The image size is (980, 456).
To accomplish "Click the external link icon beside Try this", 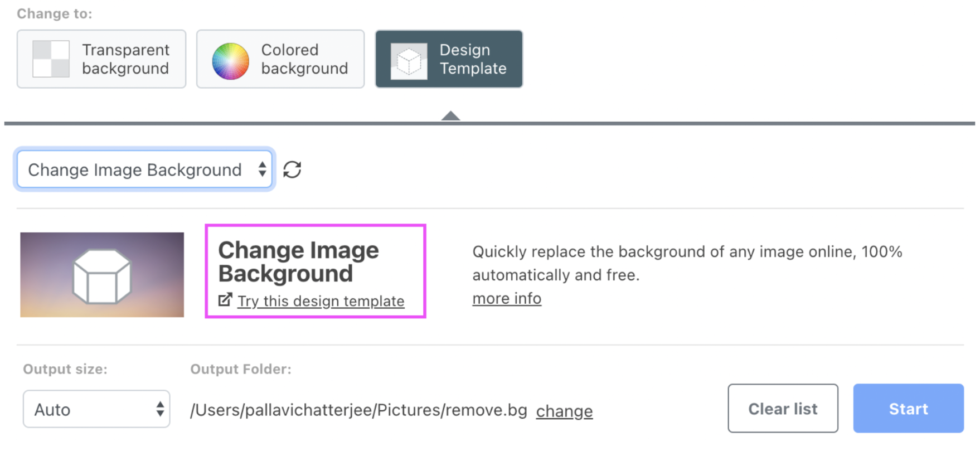I will pyautogui.click(x=225, y=300).
